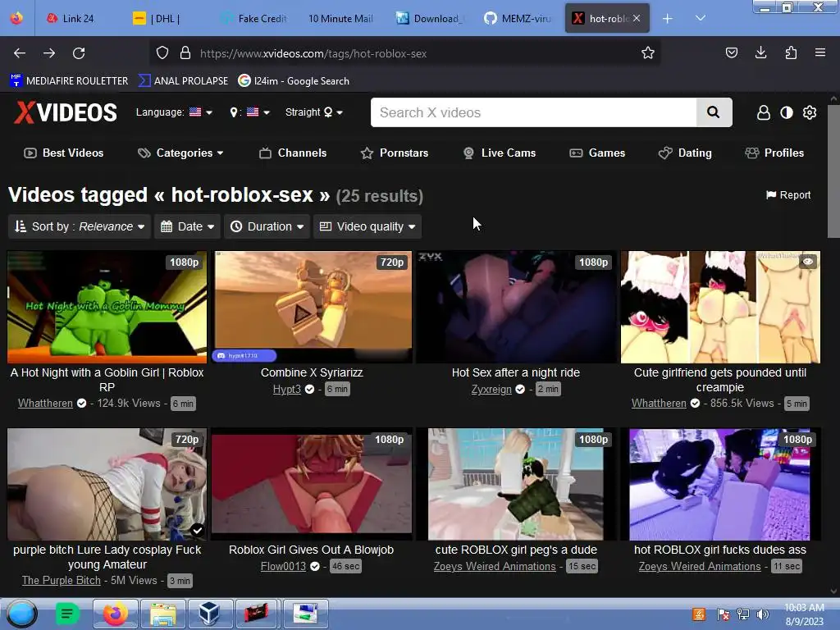Screen dimensions: 840x630
Task: Open the Dating menu item
Action: click(x=685, y=153)
